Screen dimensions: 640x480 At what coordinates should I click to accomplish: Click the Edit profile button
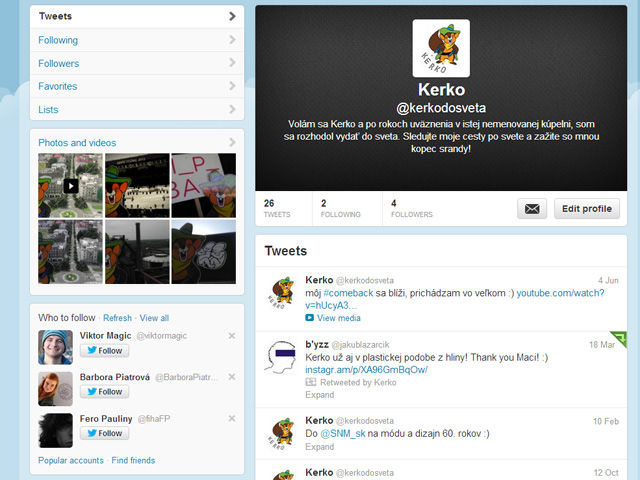(x=587, y=209)
